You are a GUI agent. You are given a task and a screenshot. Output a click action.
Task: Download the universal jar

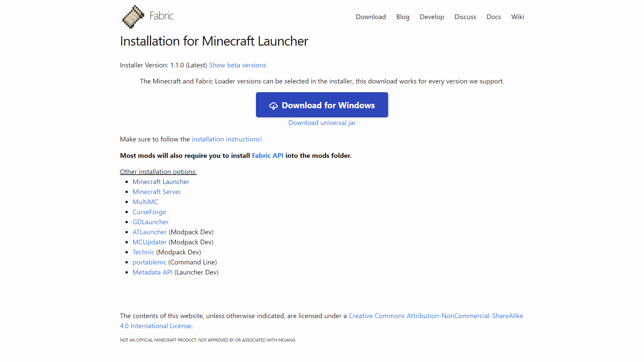[x=322, y=123]
